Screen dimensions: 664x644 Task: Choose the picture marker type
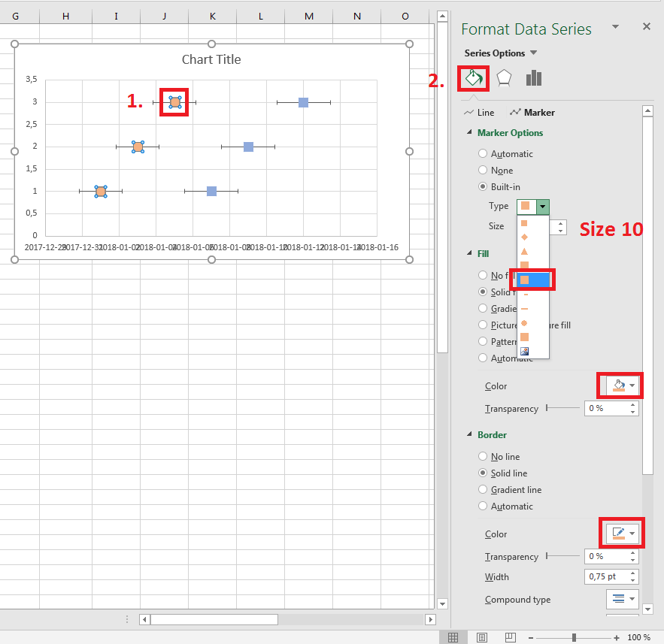[524, 351]
